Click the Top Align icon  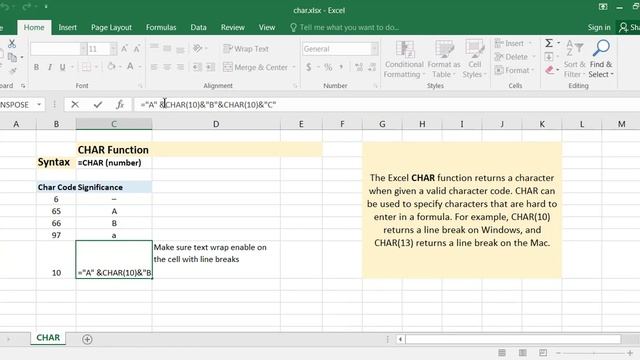[x=154, y=48]
